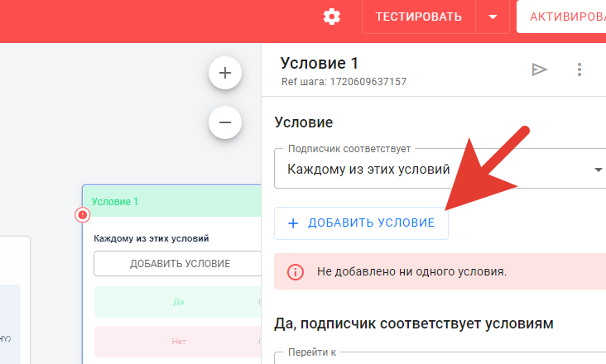Click the red Нет branch in node
Screen dimensions: 606x364
click(178, 342)
